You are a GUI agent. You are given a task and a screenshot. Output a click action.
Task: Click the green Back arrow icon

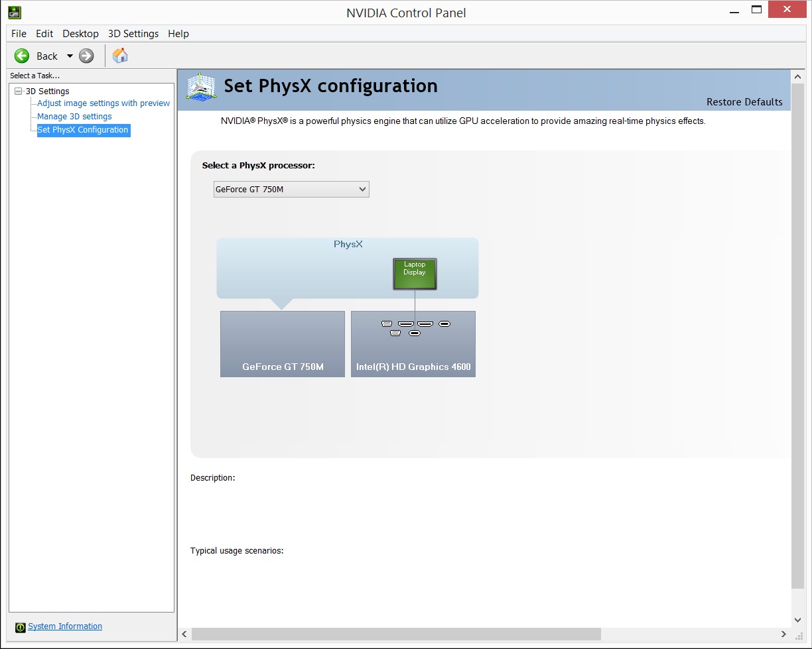tap(22, 56)
